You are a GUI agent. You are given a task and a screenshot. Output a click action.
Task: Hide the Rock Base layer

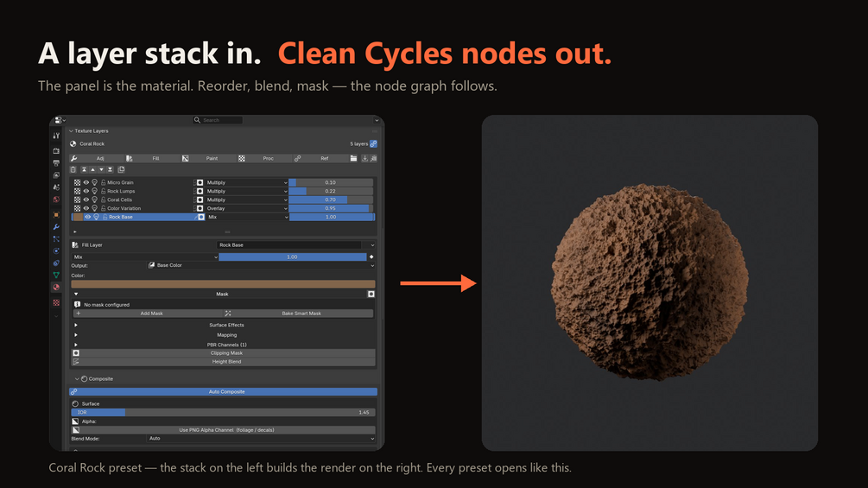[87, 217]
